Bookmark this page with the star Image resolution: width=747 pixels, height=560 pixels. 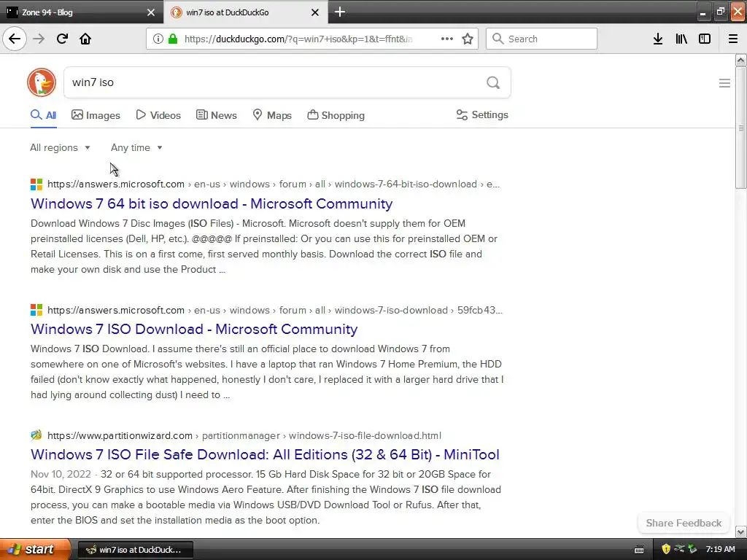pyautogui.click(x=468, y=39)
